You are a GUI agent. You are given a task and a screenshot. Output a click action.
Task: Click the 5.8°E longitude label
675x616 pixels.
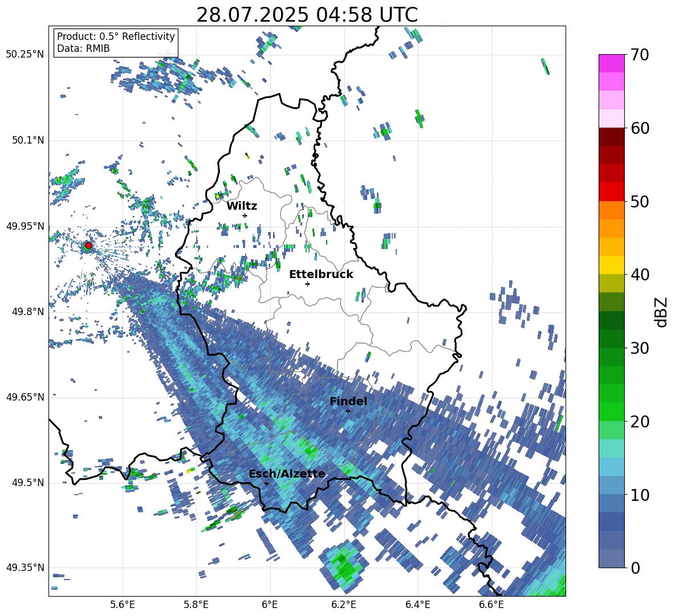coord(196,605)
